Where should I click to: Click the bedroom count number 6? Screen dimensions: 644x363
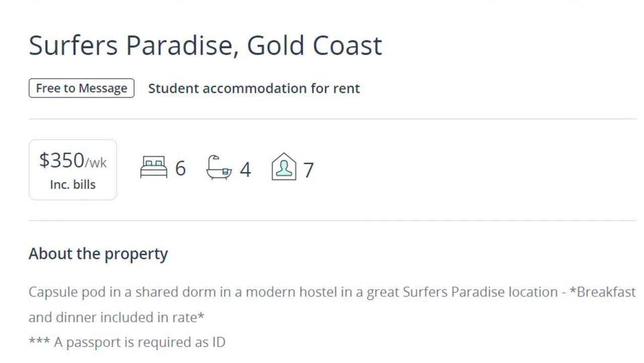click(x=180, y=169)
